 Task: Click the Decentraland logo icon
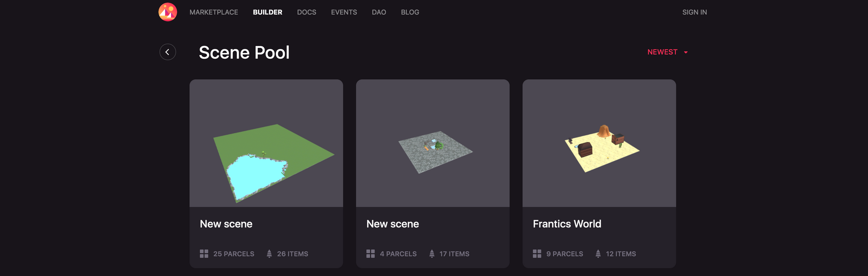tap(168, 12)
